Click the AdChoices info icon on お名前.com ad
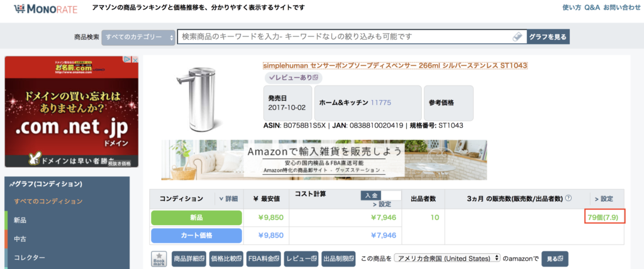This screenshot has height=269, width=644. coord(128,60)
